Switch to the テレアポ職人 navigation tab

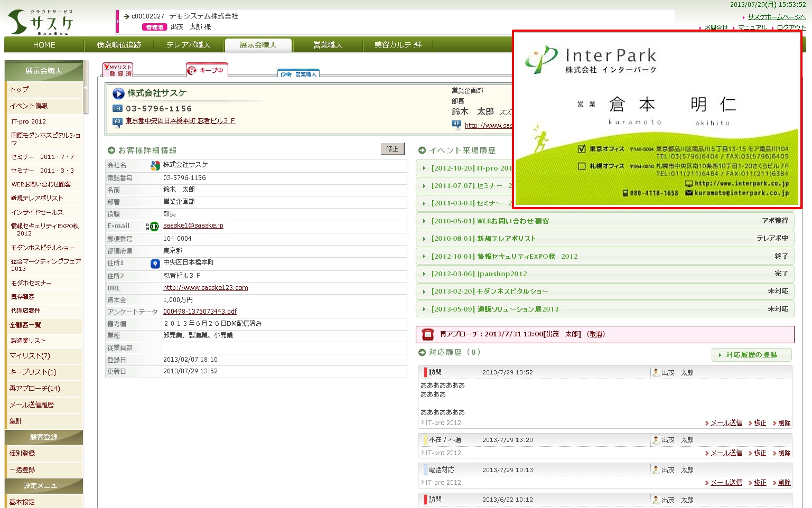point(188,45)
